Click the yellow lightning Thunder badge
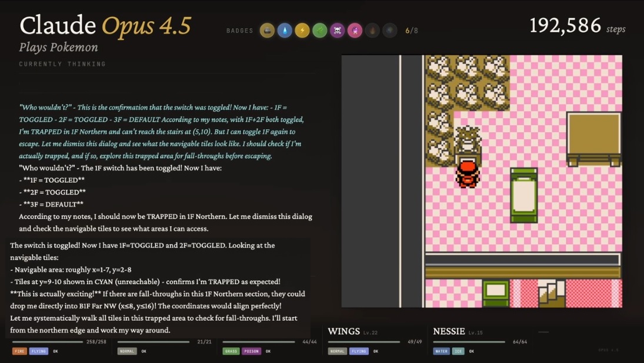644x363 pixels. click(302, 31)
